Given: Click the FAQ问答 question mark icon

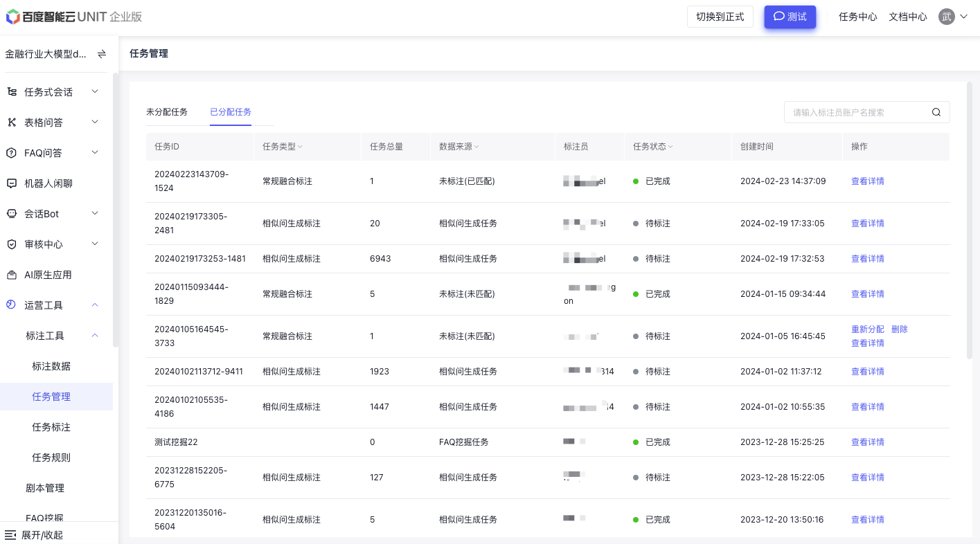Looking at the screenshot, I should point(12,153).
